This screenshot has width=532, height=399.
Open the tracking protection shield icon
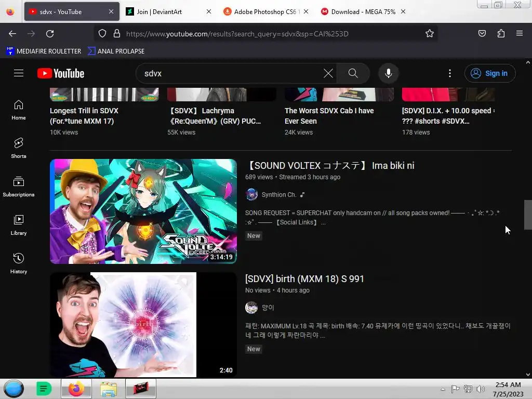tap(102, 33)
